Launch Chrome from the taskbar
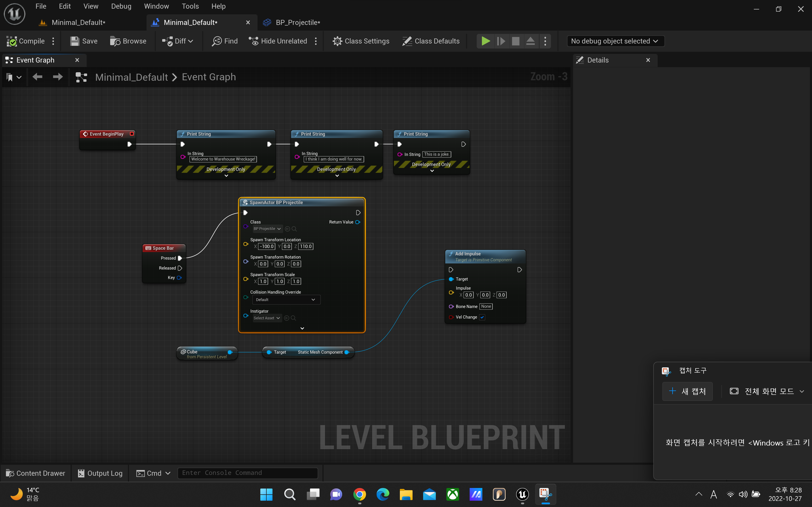The image size is (812, 507). tap(359, 494)
